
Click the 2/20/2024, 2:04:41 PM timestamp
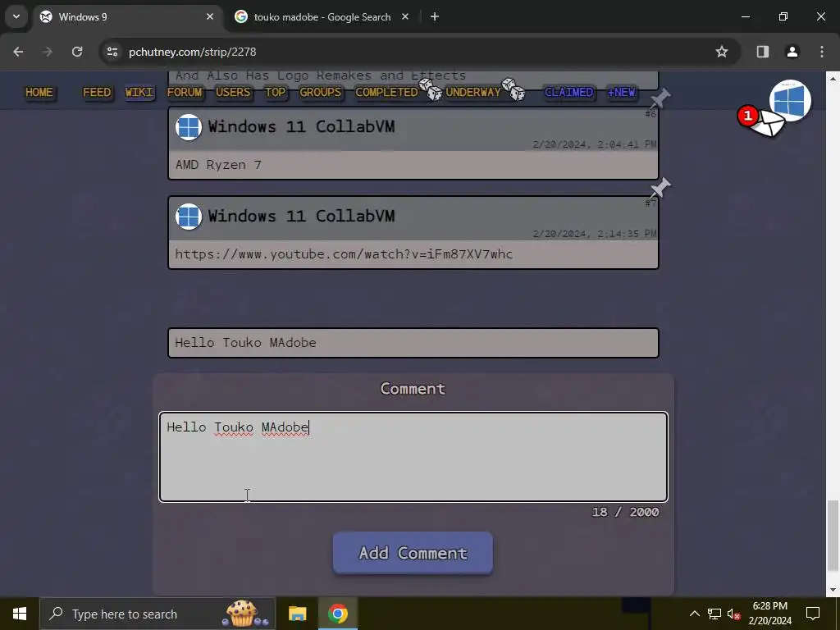click(595, 144)
